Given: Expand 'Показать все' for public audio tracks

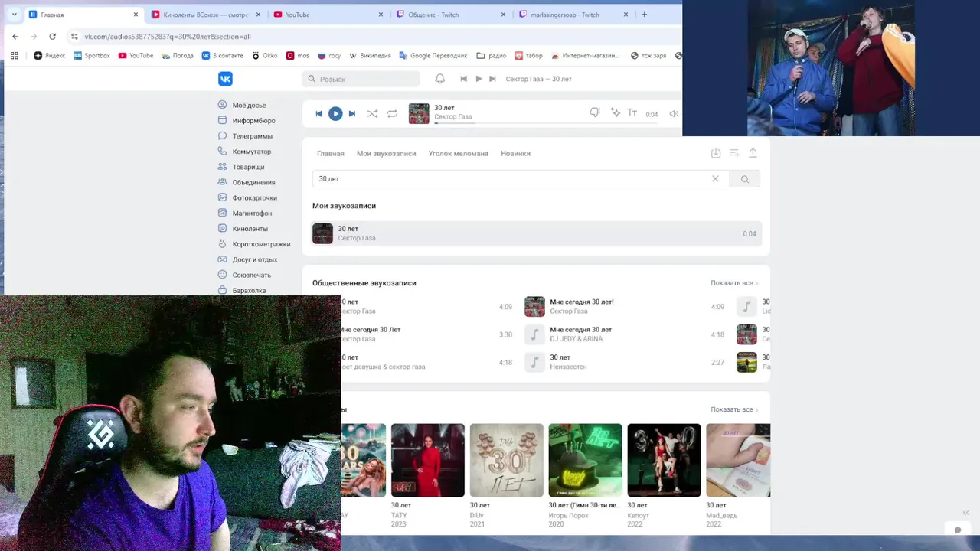Looking at the screenshot, I should 734,283.
